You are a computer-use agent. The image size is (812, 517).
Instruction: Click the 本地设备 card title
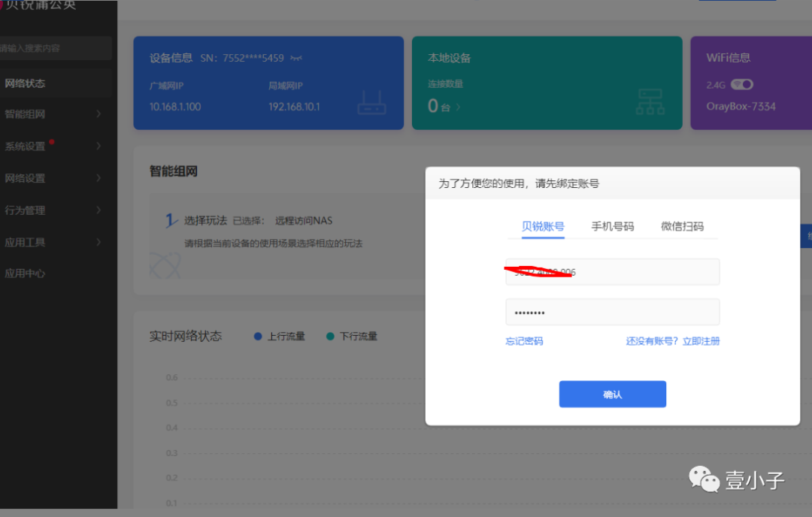tap(449, 58)
